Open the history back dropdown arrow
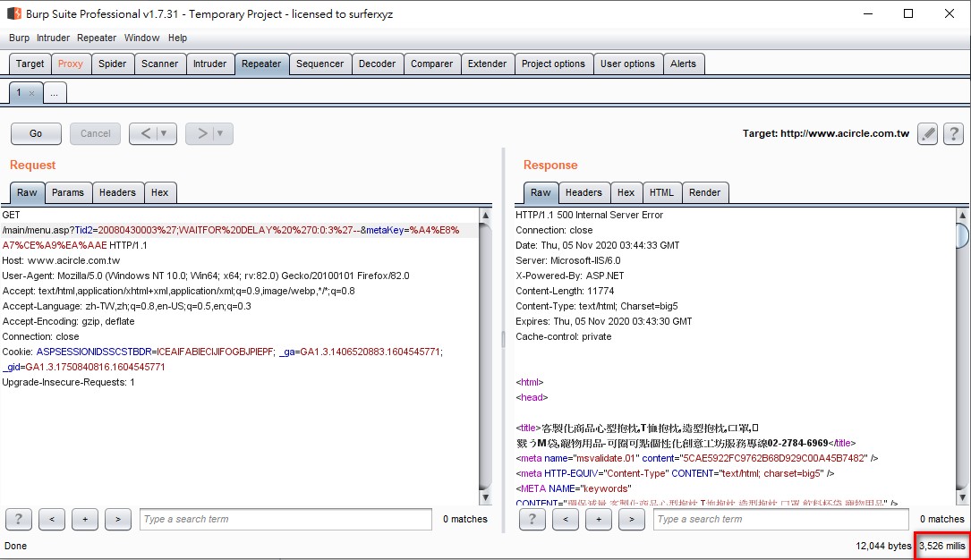The image size is (971, 560). click(164, 133)
